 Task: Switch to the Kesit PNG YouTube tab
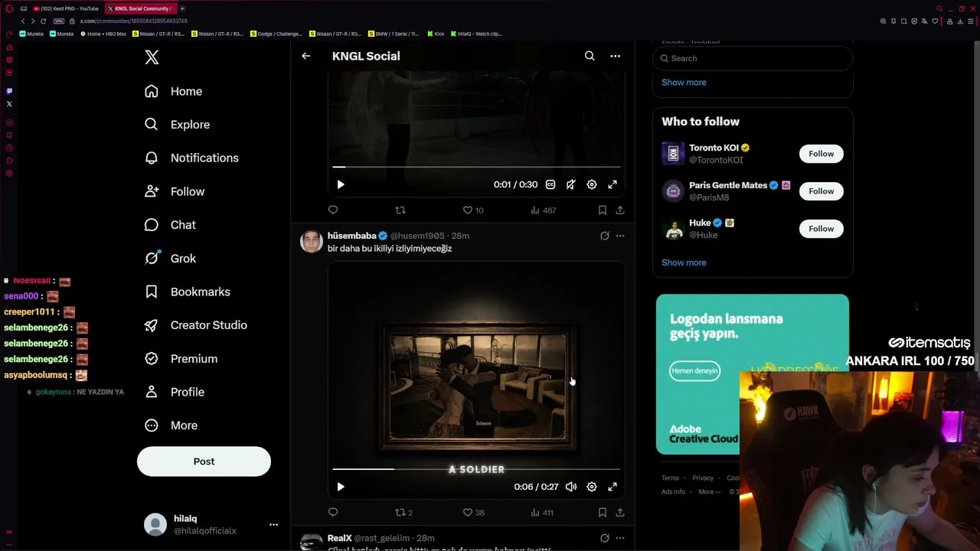66,8
